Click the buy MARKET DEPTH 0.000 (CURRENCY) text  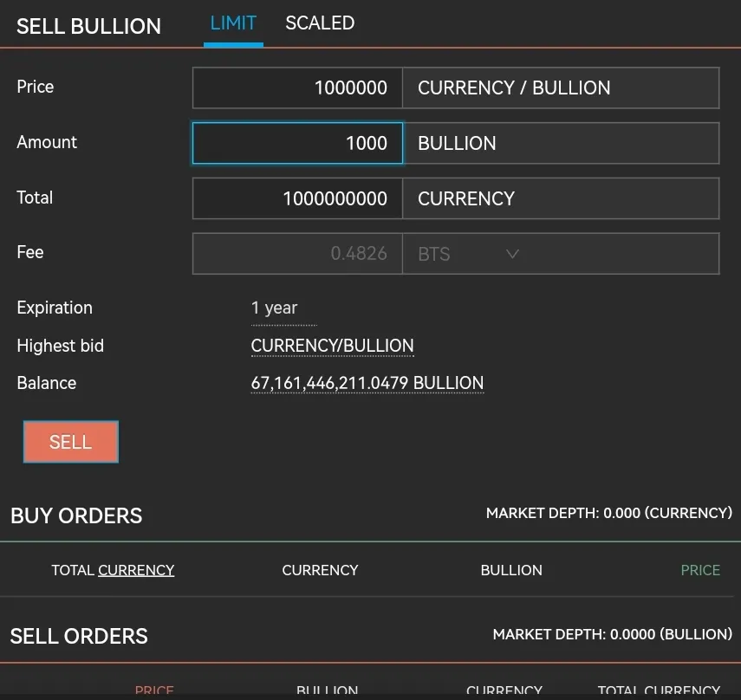(x=609, y=513)
